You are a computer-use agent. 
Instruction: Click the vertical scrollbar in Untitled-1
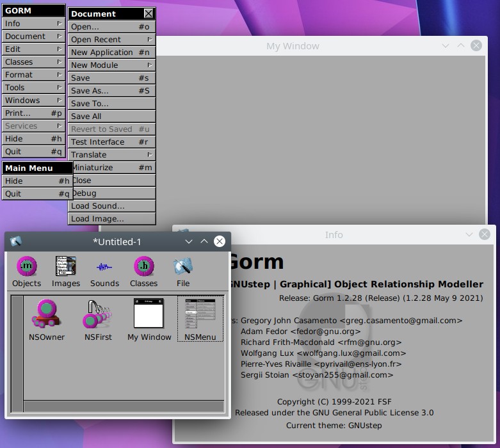pos(17,353)
